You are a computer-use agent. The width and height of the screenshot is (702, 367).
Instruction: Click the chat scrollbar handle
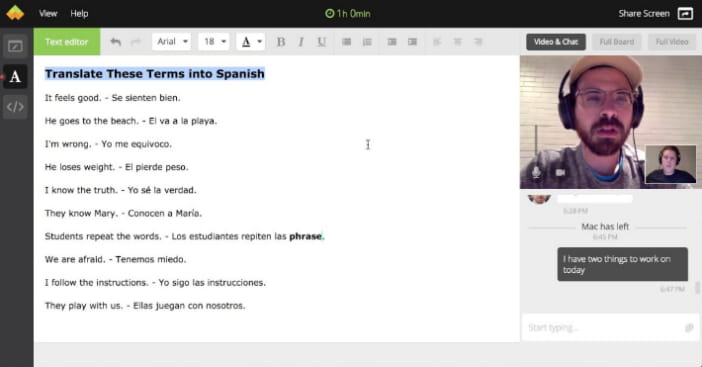697,287
